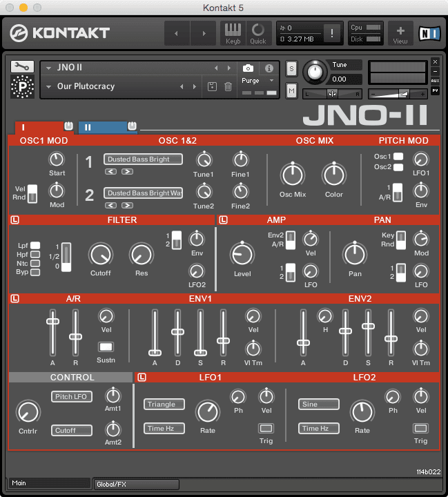Open the Cutoff control destination dropdown

coord(72,430)
